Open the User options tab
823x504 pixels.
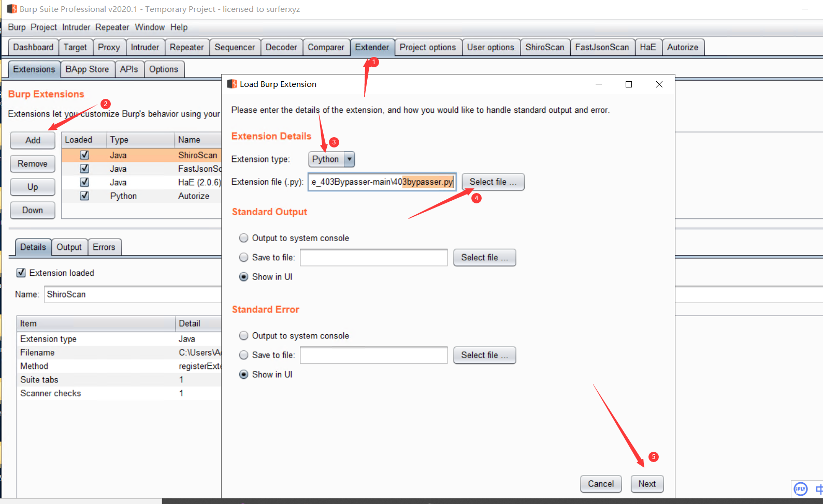click(490, 47)
